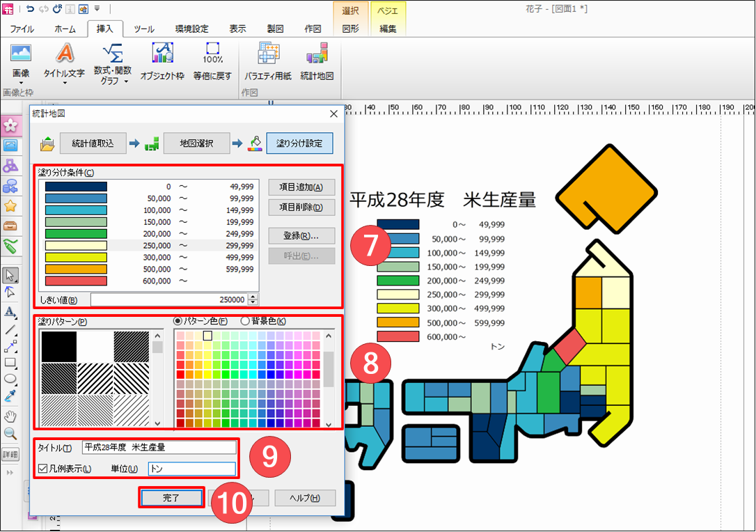Choose the ellipse shape tool

(10, 379)
